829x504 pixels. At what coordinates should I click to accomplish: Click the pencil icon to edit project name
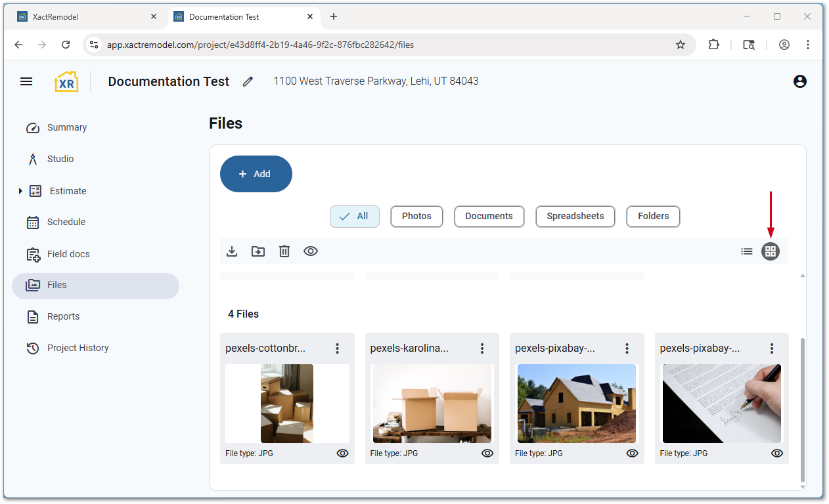248,81
